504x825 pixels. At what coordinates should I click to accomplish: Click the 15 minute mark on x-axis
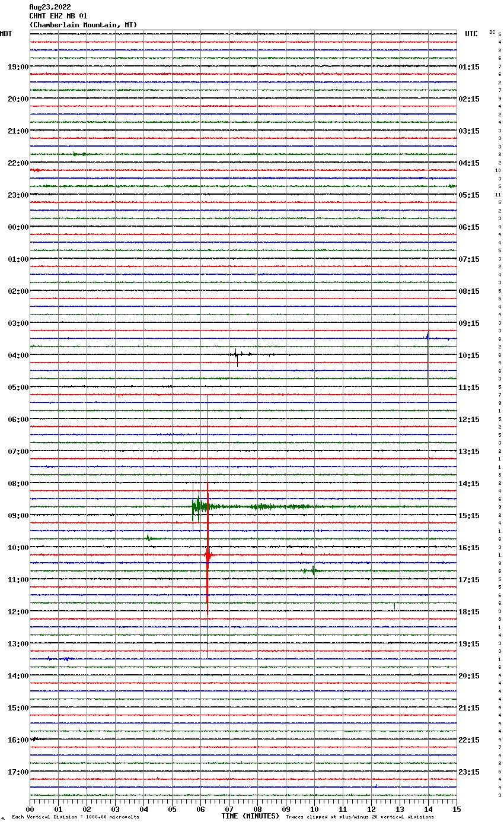pyautogui.click(x=457, y=809)
